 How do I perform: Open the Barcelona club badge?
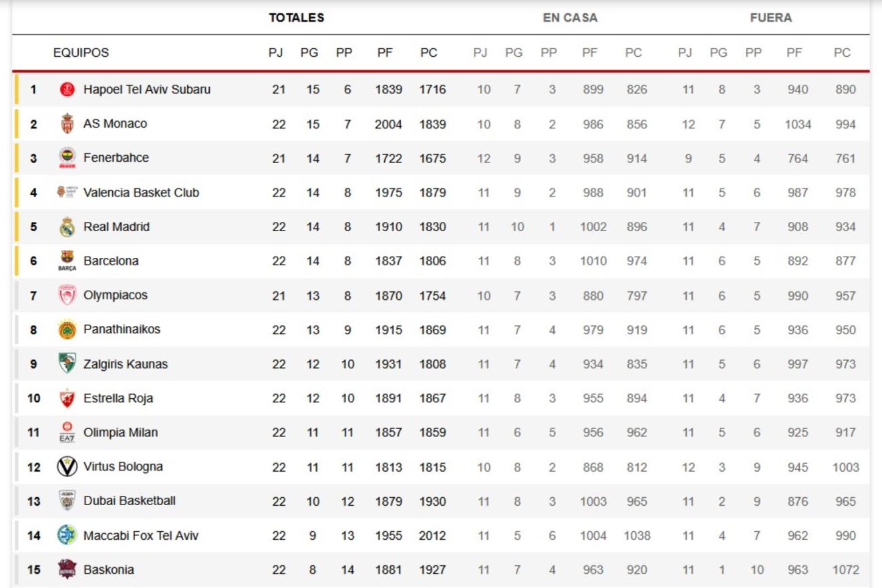point(67,261)
